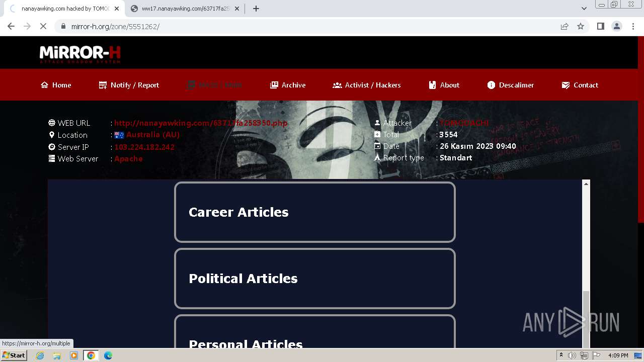The height and width of the screenshot is (362, 644).
Task: Click the Apache web server link
Action: click(128, 158)
